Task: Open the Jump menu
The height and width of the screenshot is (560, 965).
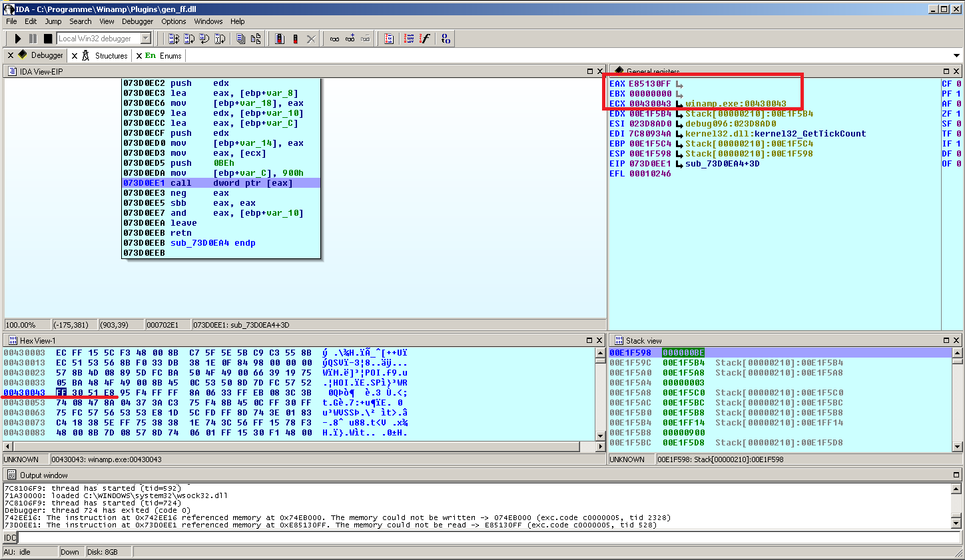Action: point(53,21)
